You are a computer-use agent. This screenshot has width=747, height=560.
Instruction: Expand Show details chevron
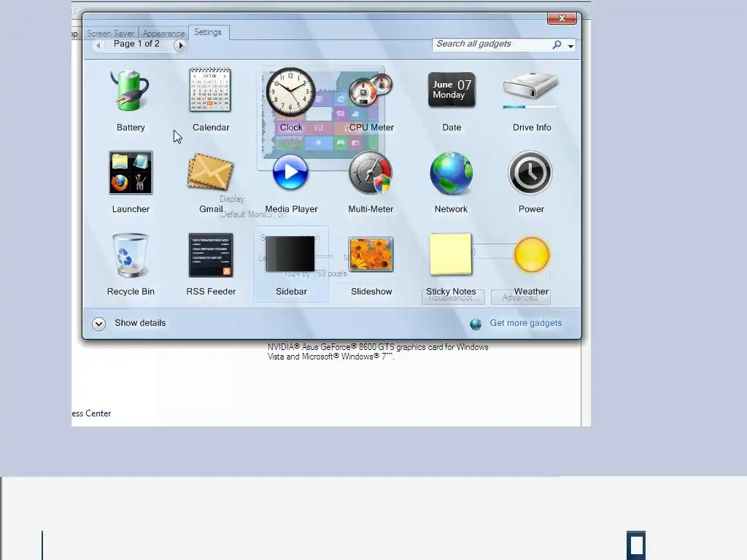(x=98, y=324)
